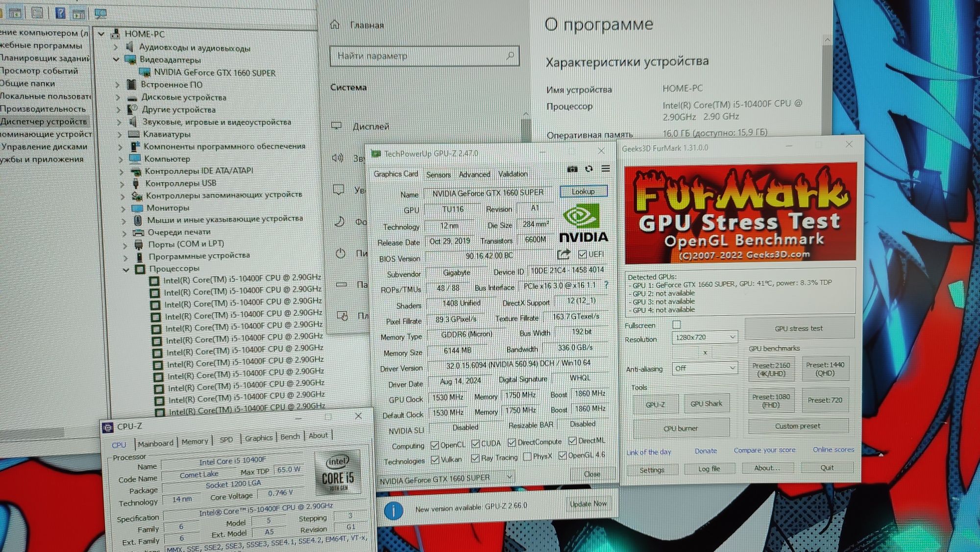The width and height of the screenshot is (980, 552).
Task: Click the Settings search field
Action: click(x=424, y=56)
